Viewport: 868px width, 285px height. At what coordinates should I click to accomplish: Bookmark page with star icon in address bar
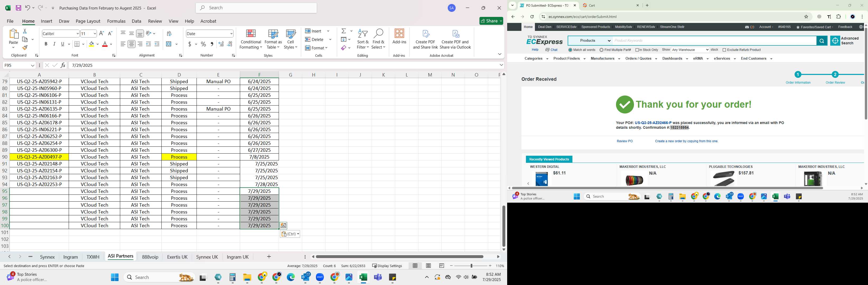pos(806,17)
